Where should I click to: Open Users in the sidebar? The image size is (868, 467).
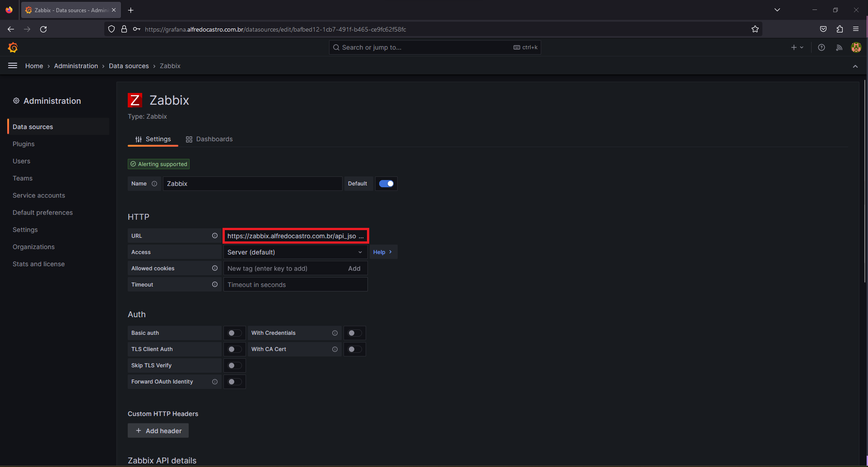point(21,161)
